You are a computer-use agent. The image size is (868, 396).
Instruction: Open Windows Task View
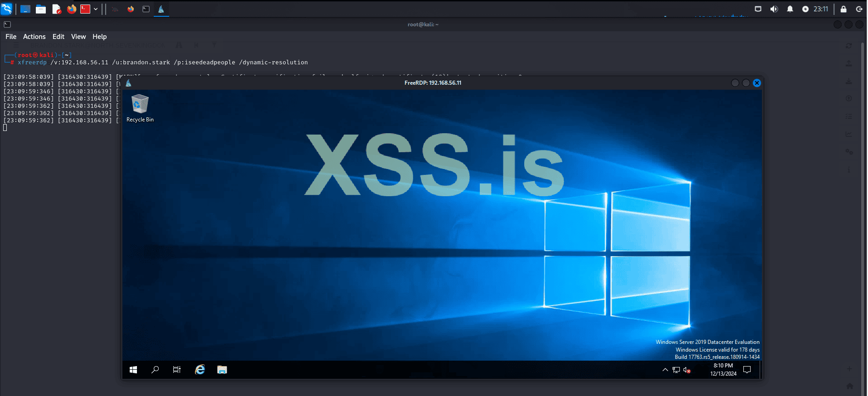(x=177, y=370)
